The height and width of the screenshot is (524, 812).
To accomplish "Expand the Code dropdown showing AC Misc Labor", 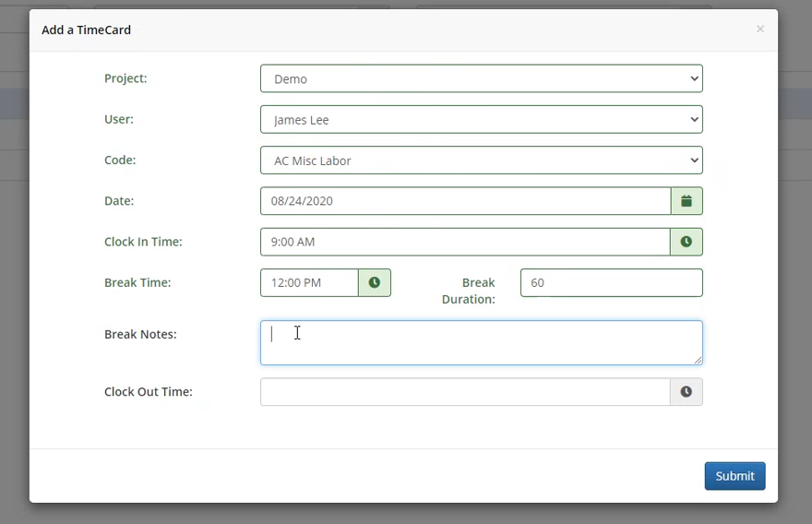I will (x=481, y=161).
